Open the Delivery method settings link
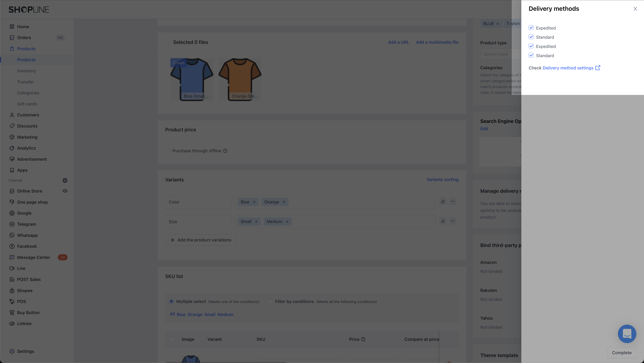This screenshot has width=644, height=363. (568, 68)
